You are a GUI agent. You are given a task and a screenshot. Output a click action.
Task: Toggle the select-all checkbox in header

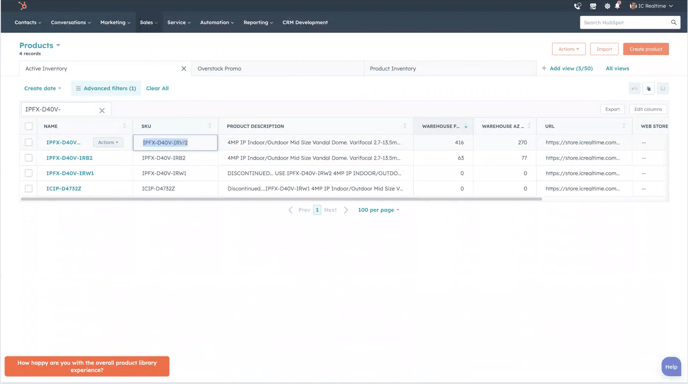tap(29, 126)
